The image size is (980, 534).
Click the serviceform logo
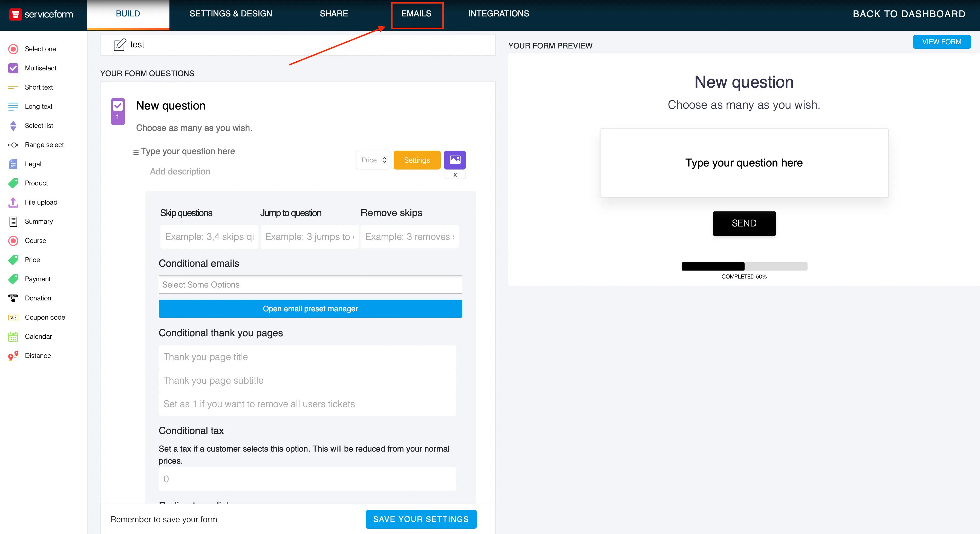(41, 15)
